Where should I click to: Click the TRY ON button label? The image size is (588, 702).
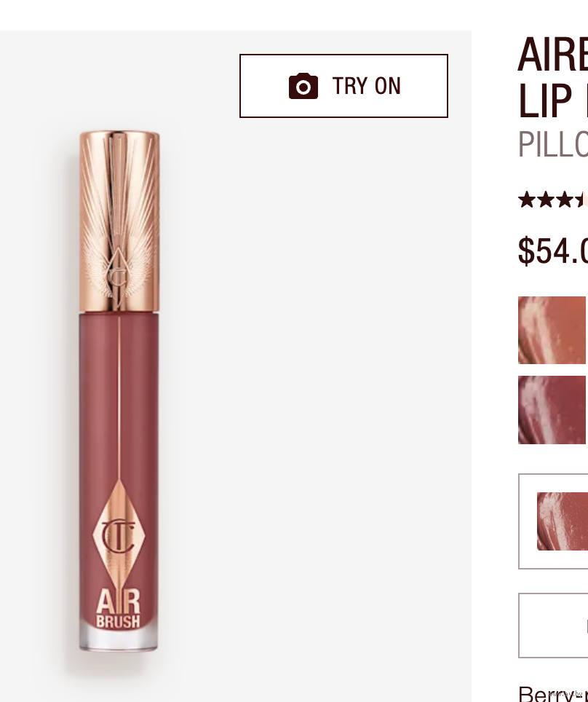[366, 86]
